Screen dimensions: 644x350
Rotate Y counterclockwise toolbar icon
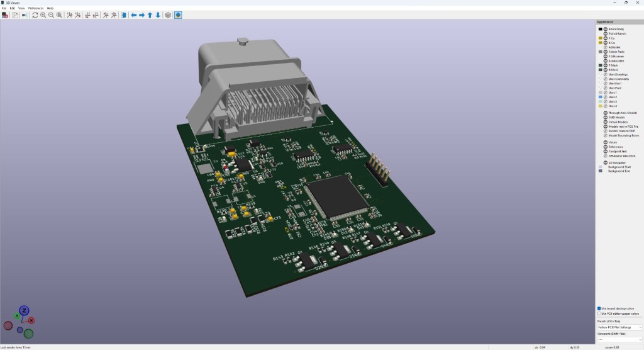tap(96, 15)
